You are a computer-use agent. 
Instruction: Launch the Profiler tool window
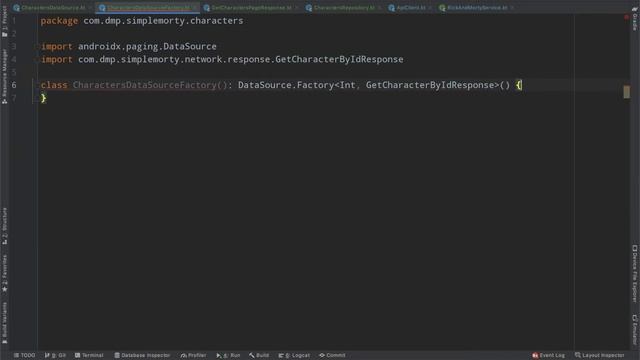(193, 355)
